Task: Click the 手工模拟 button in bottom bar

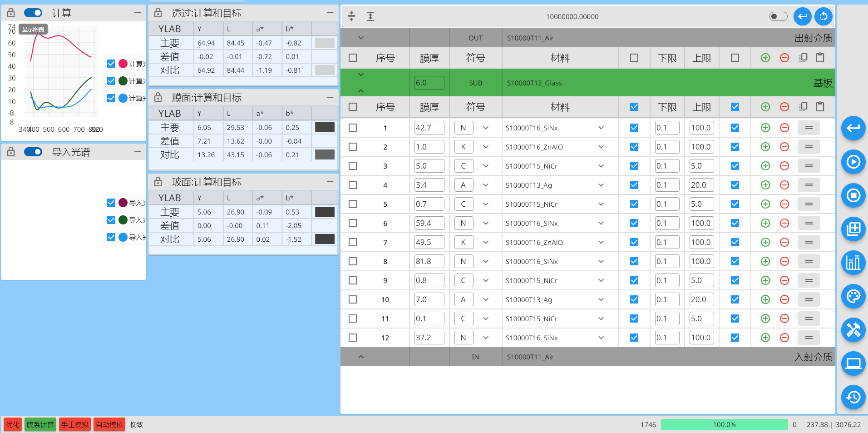Action: click(x=75, y=424)
